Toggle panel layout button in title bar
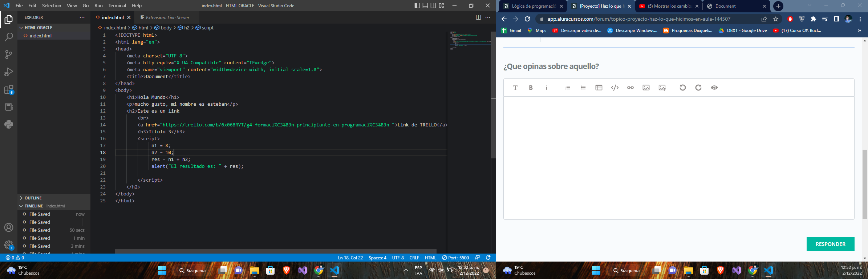The image size is (868, 279). [425, 5]
